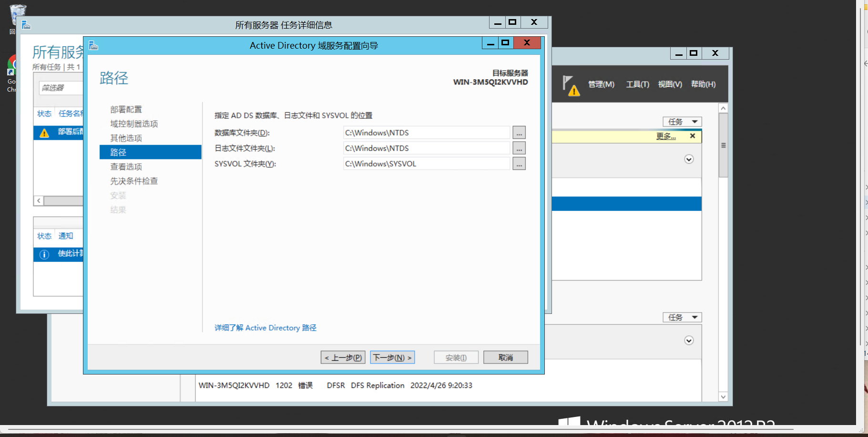
Task: Click the 数据库文件夹 path input field
Action: (427, 133)
